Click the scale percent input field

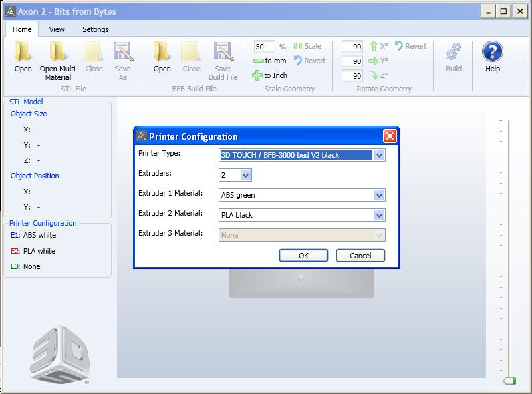pyautogui.click(x=264, y=47)
